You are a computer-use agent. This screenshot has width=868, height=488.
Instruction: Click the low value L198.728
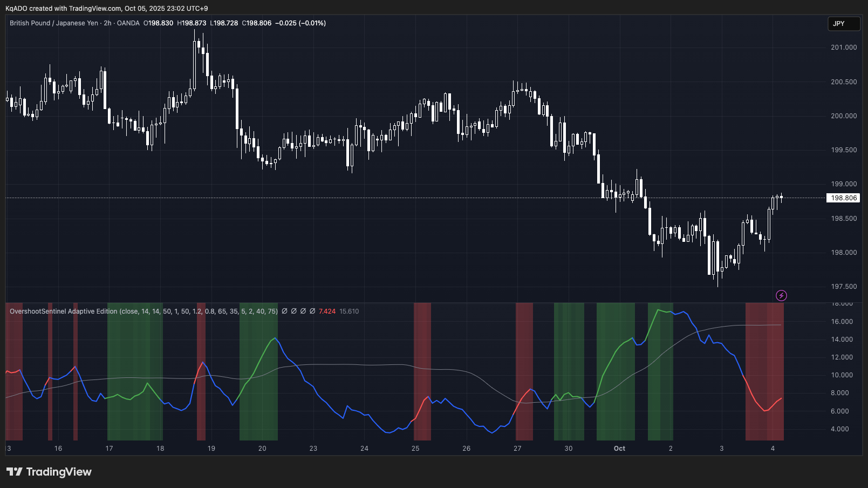click(x=224, y=23)
